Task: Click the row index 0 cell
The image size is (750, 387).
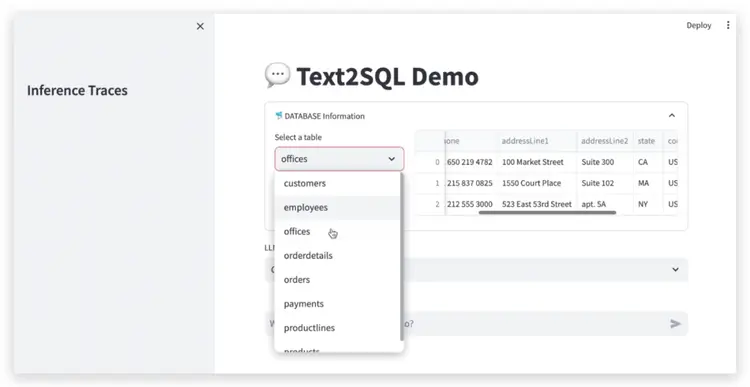Action: (x=430, y=162)
